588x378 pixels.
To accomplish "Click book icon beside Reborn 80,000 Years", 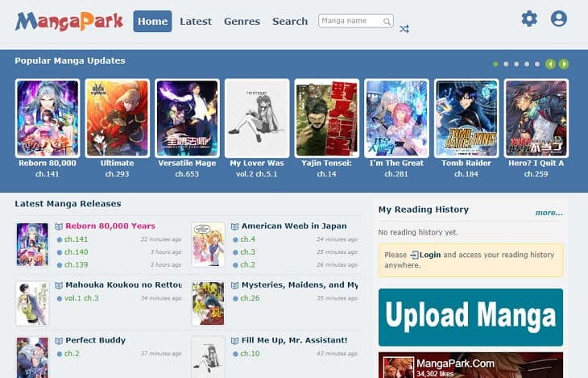I will [59, 226].
